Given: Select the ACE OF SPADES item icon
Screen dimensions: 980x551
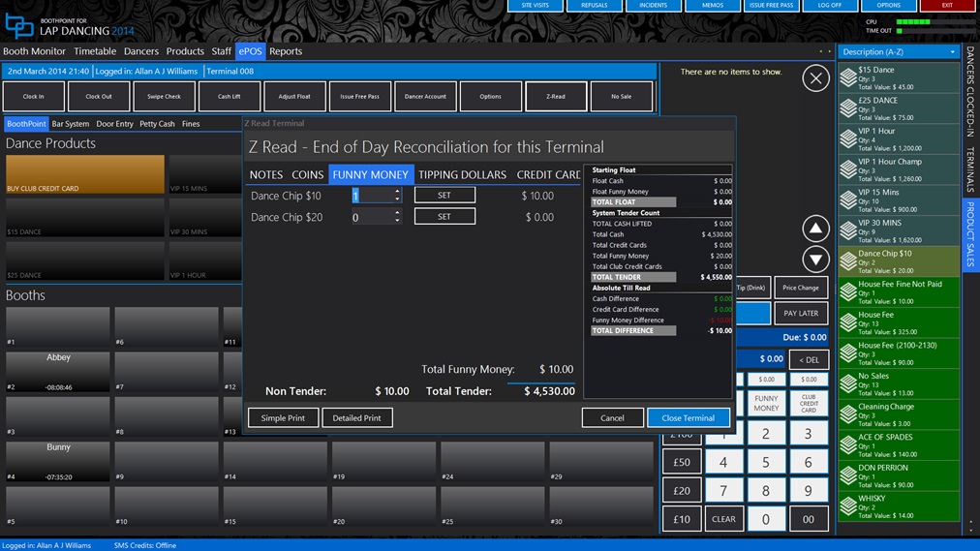Looking at the screenshot, I should pyautogui.click(x=848, y=445).
